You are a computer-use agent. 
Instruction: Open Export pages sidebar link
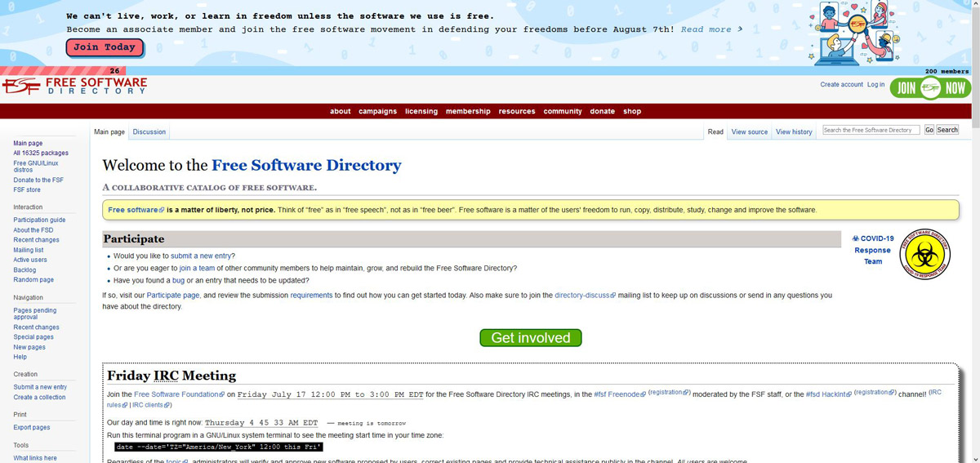click(x=32, y=427)
